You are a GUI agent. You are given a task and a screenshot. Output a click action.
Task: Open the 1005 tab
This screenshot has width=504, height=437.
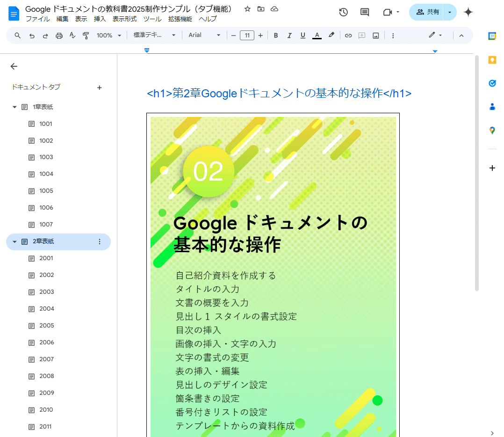(46, 191)
